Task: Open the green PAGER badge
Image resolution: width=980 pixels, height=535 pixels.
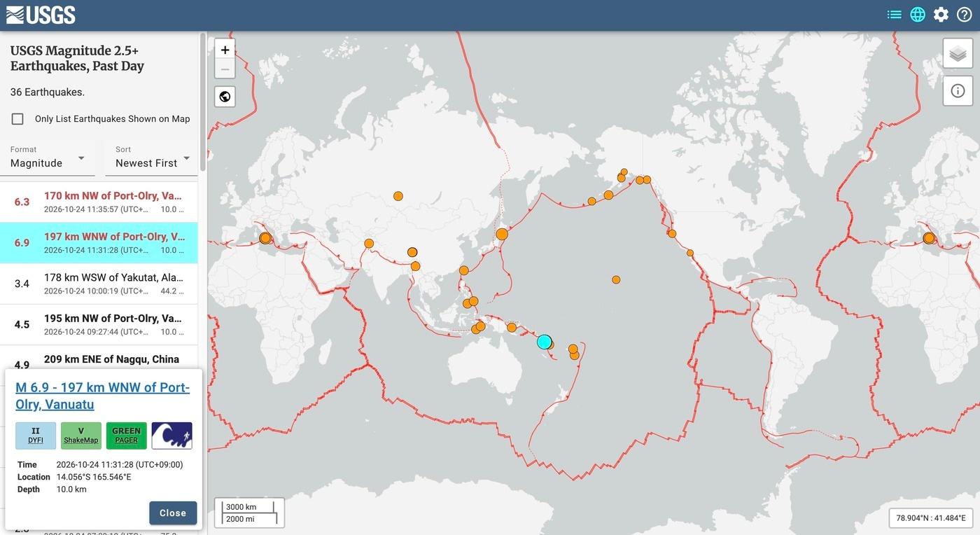Action: [127, 436]
